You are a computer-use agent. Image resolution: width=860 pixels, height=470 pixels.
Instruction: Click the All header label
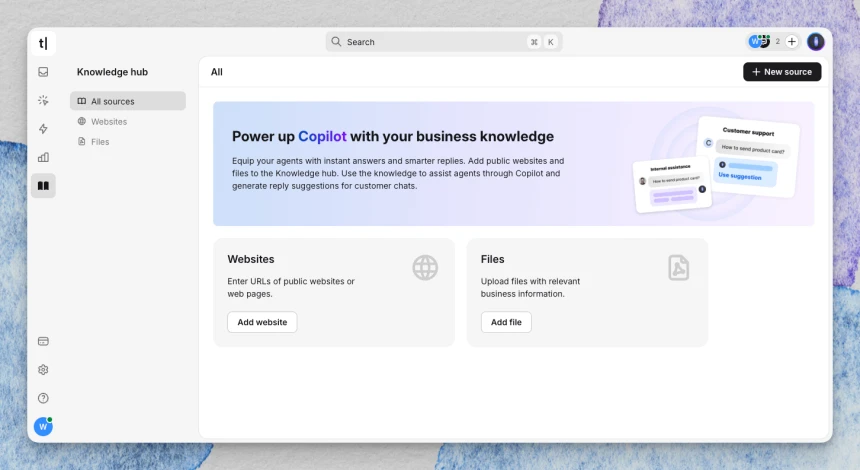click(217, 72)
